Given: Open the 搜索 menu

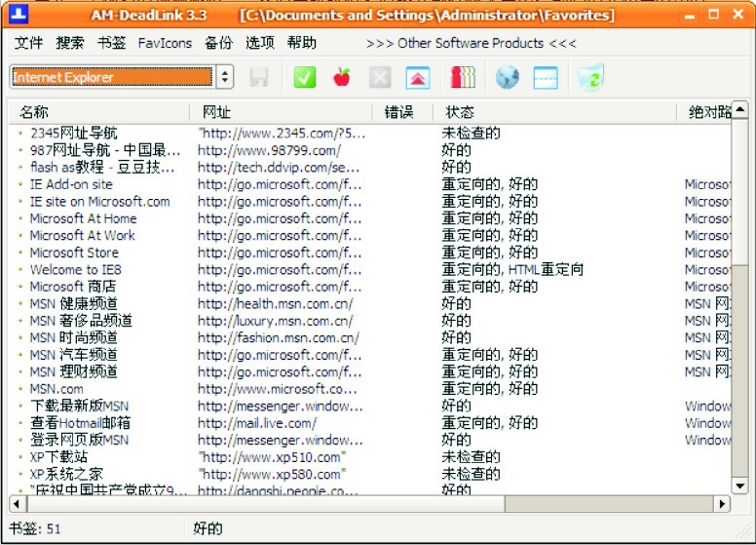Looking at the screenshot, I should [70, 43].
